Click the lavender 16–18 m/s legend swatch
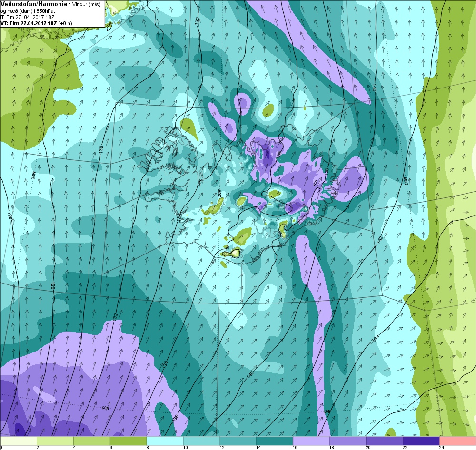476x450 pixels. (311, 440)
